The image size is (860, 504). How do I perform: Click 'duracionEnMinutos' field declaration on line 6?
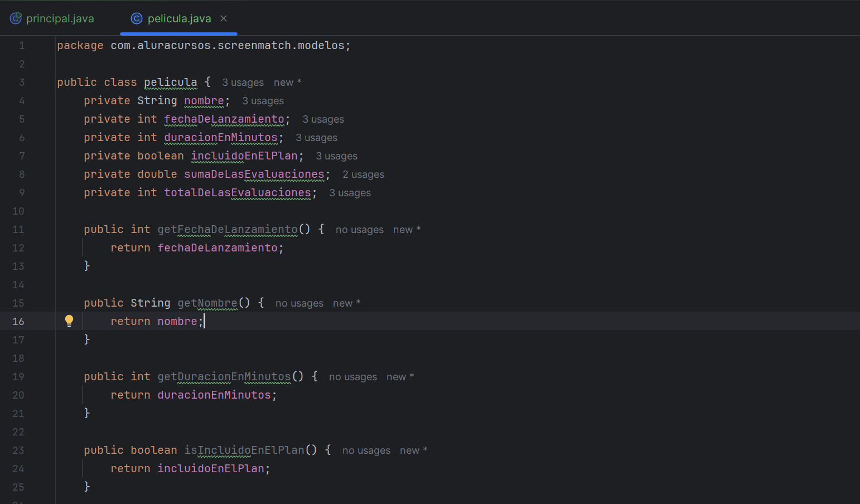[221, 137]
